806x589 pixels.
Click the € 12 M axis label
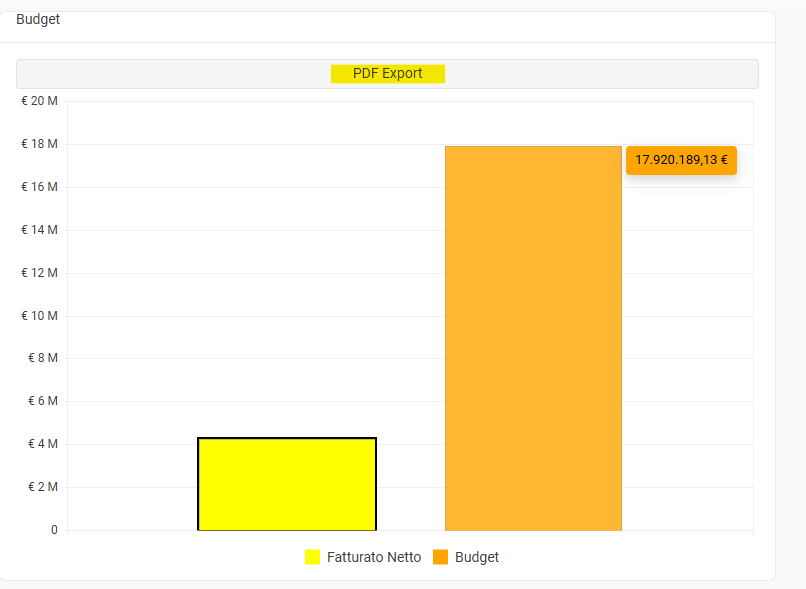pos(39,273)
